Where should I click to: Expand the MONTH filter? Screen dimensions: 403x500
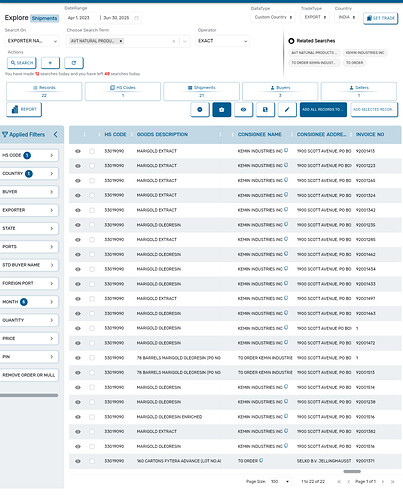29,302
